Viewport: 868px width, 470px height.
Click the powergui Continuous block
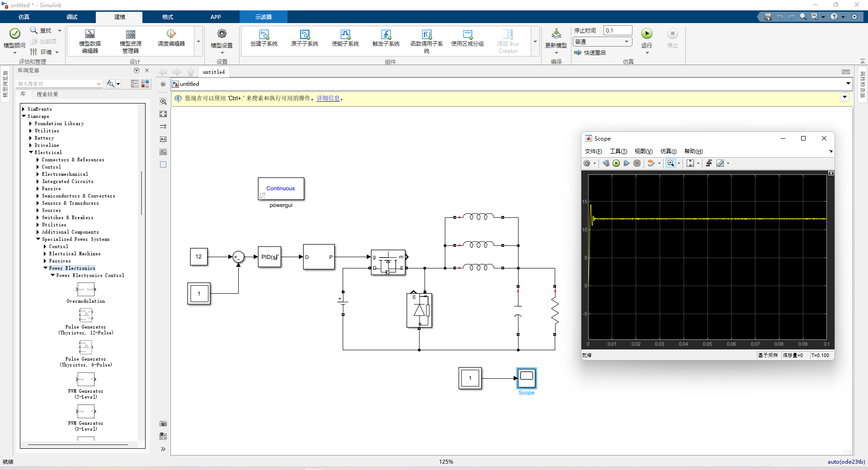(281, 188)
